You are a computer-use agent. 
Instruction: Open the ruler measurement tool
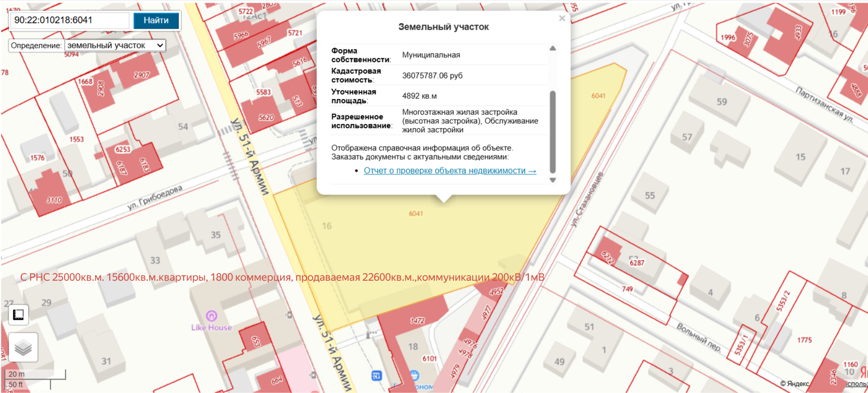(18, 315)
